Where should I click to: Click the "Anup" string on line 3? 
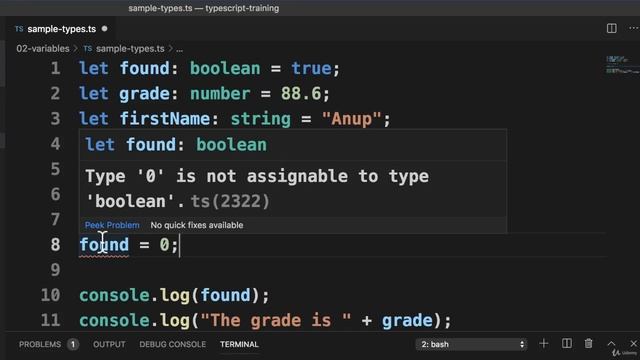351,119
